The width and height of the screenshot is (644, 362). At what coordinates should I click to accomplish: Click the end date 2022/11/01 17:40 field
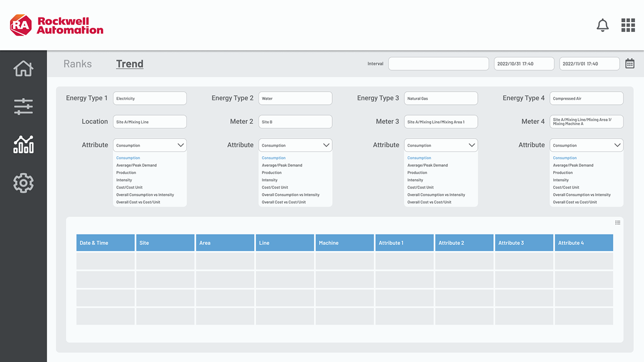point(590,63)
